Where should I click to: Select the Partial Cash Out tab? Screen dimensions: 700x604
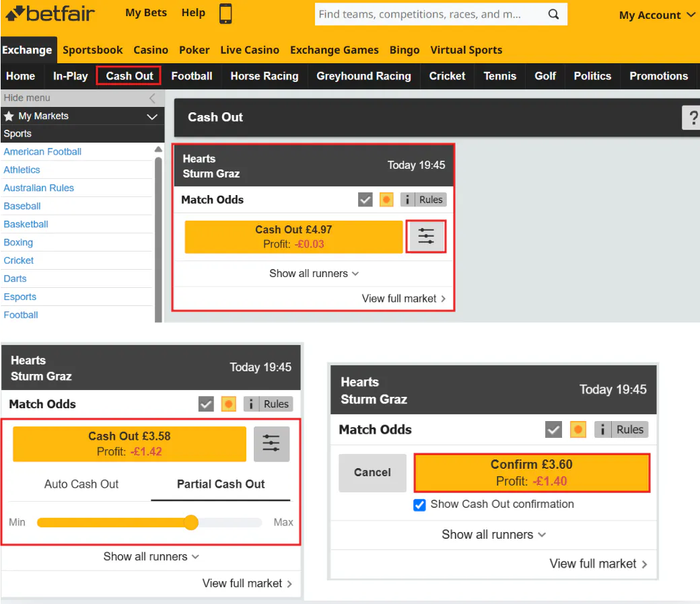point(221,484)
